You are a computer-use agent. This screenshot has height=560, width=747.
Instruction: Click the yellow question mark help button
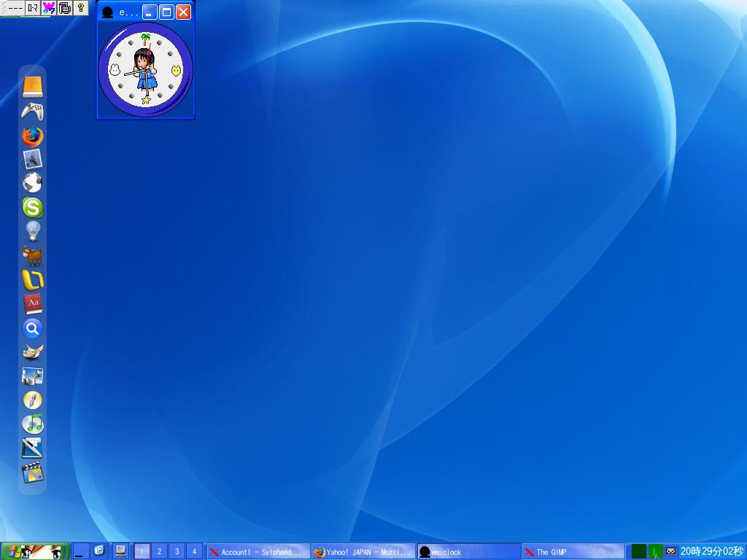coord(81,8)
